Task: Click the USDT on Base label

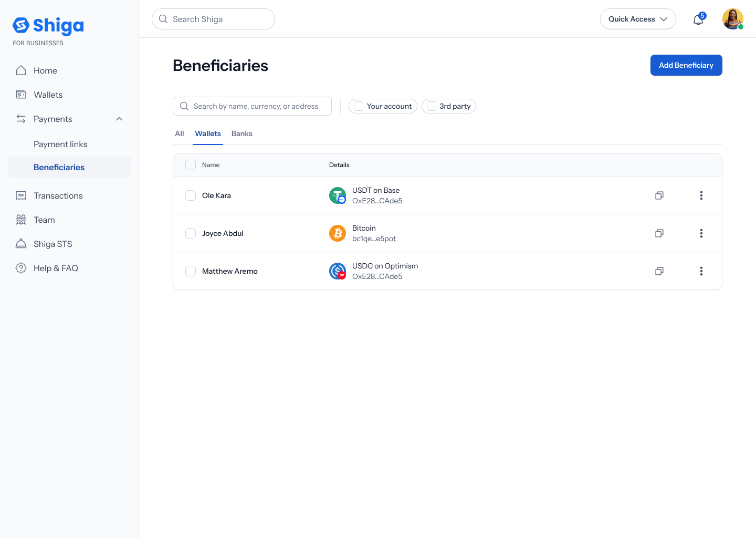Action: point(376,190)
